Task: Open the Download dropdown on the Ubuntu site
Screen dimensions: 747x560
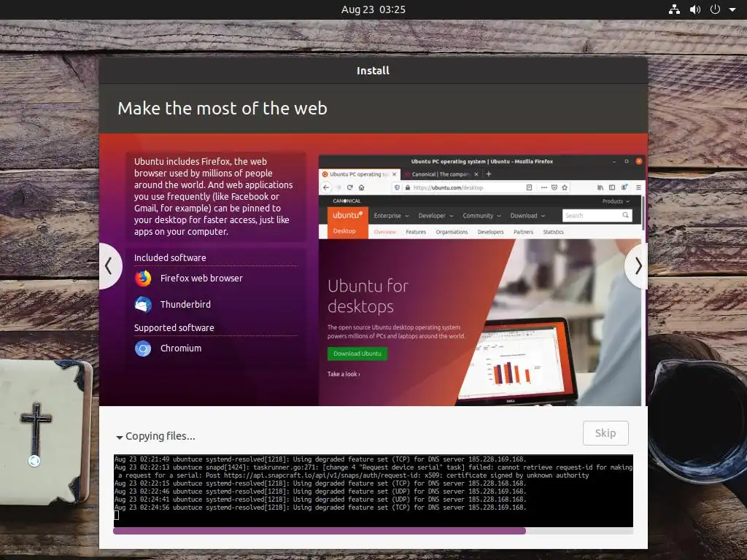Action: pos(527,216)
